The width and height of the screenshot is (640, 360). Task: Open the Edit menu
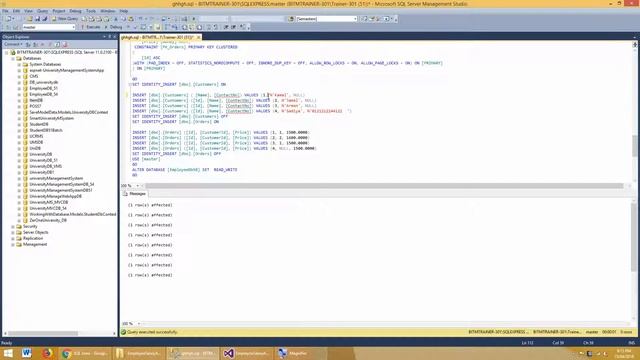point(16,11)
